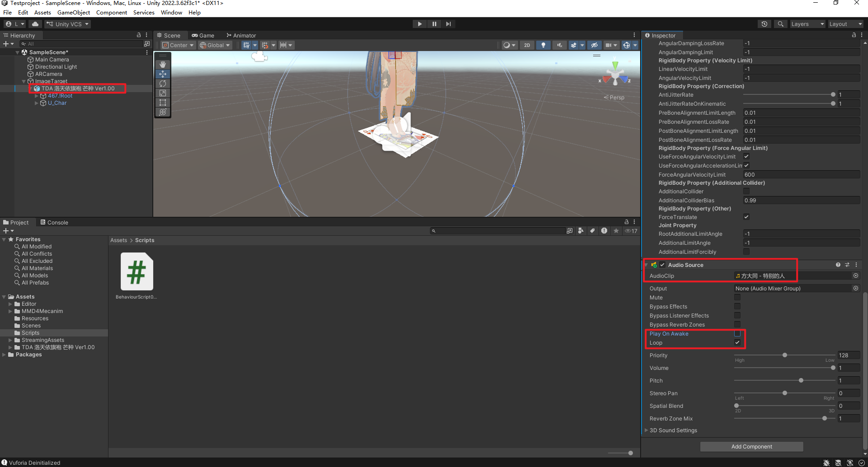Expand 467.!Root child object
The height and width of the screenshot is (467, 868).
point(37,96)
